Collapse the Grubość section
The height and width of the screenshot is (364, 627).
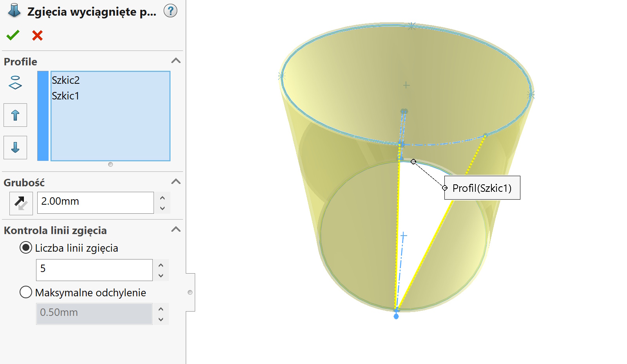(x=176, y=182)
